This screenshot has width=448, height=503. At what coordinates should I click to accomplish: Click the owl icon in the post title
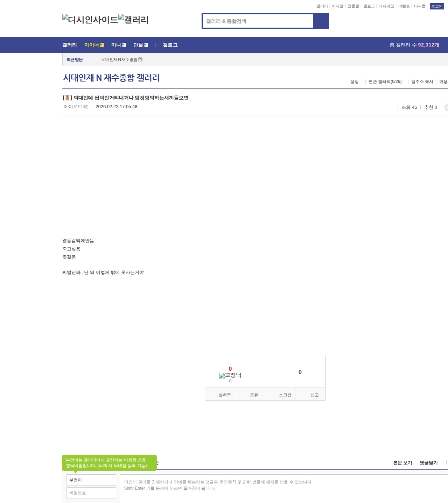click(x=68, y=98)
